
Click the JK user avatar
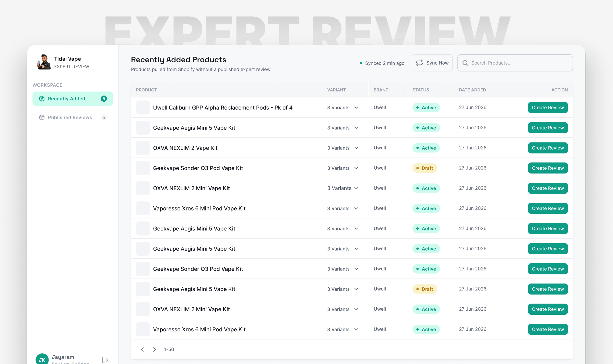42,359
